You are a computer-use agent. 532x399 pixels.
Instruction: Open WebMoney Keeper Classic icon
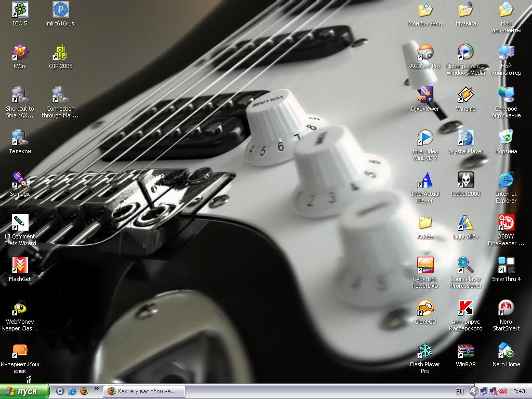[x=20, y=308]
